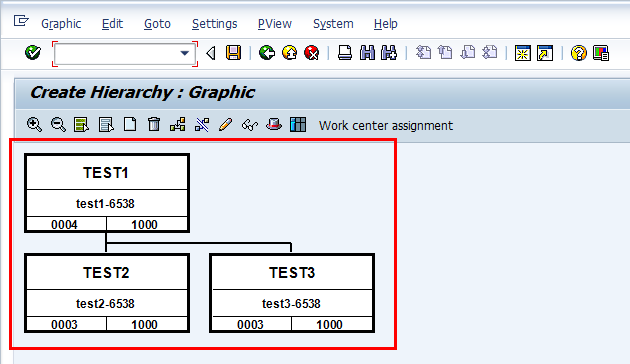Open the Edit menu

112,24
